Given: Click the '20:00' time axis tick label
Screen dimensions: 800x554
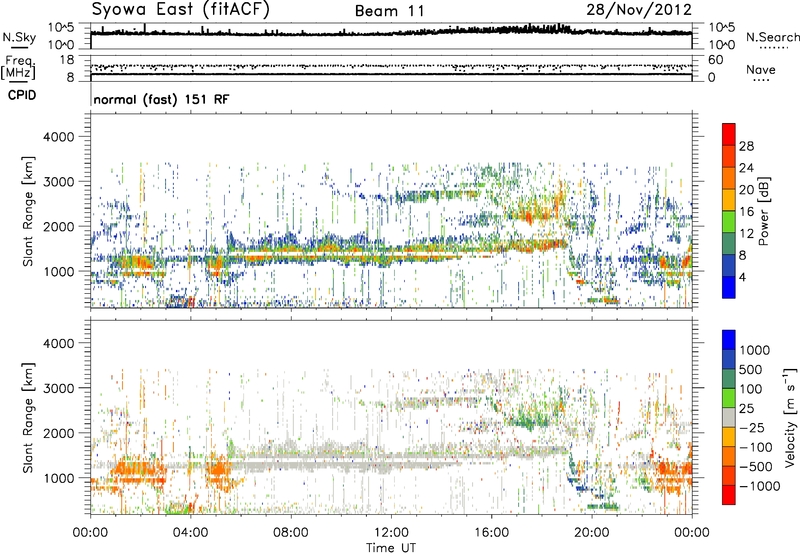Looking at the screenshot, I should (x=591, y=532).
